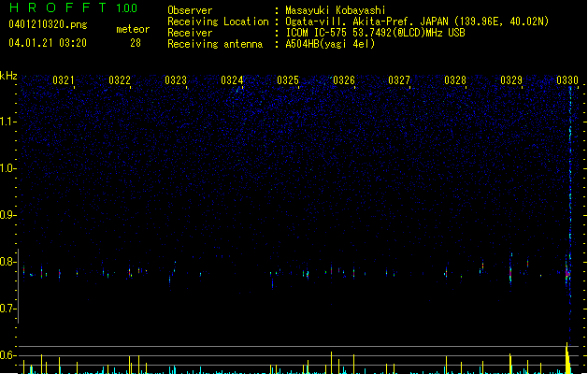588x374 pixels.
Task: Click location text Ogata-vill. Akita-Pref. JAPAN
Action: click(366, 22)
